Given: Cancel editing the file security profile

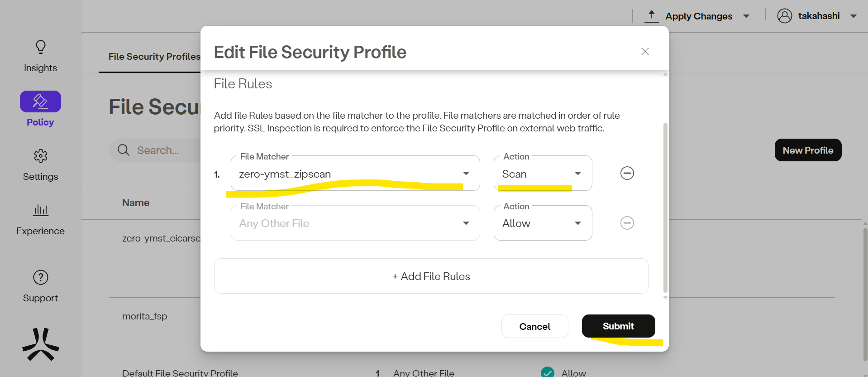Looking at the screenshot, I should (x=534, y=326).
